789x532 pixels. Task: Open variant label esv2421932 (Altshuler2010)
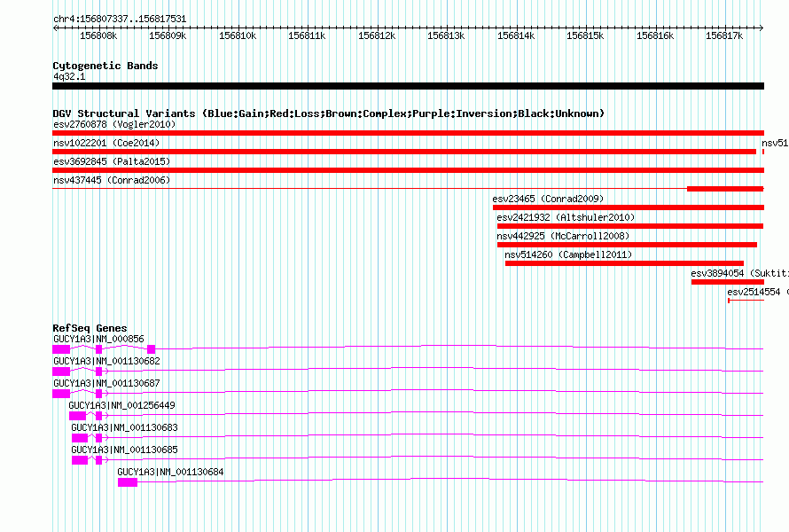coord(566,217)
